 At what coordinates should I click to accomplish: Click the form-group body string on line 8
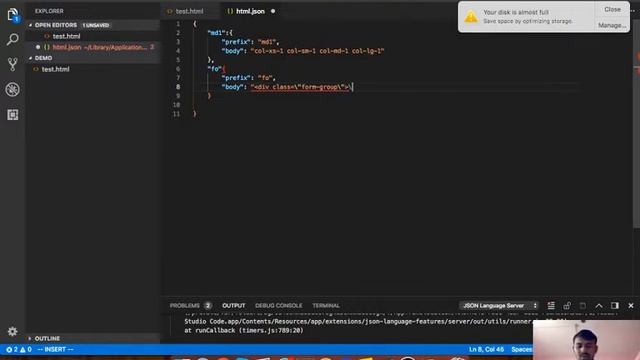301,87
